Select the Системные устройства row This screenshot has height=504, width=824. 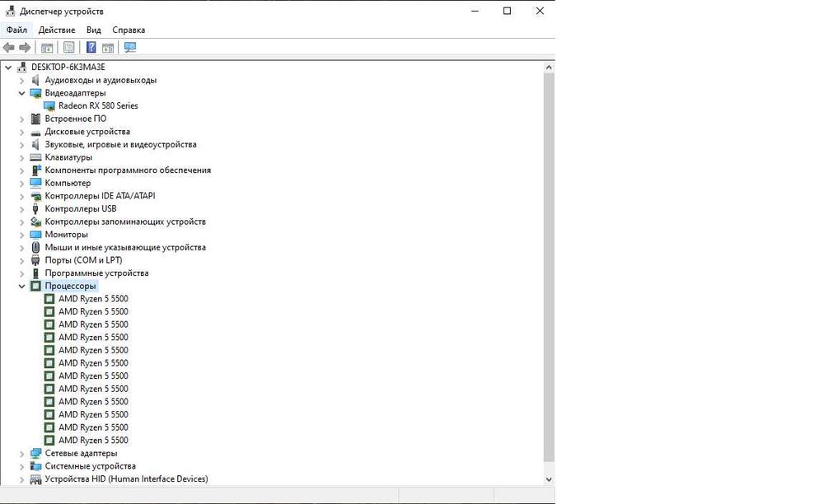(90, 466)
